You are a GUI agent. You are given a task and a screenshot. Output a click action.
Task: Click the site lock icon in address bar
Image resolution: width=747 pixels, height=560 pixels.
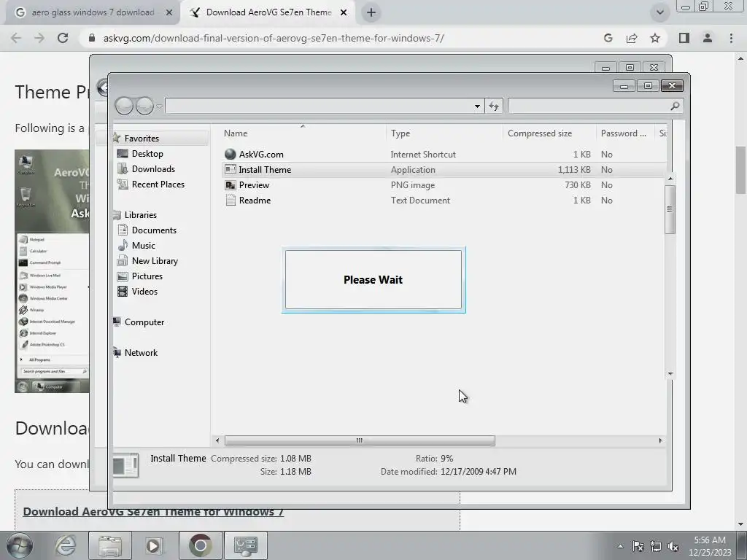pyautogui.click(x=92, y=38)
